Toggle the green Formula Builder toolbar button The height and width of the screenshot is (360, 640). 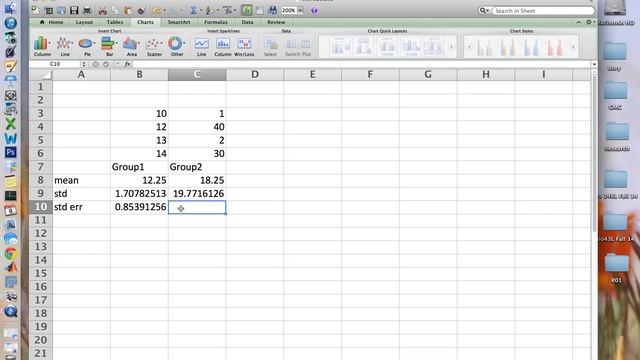click(x=246, y=11)
